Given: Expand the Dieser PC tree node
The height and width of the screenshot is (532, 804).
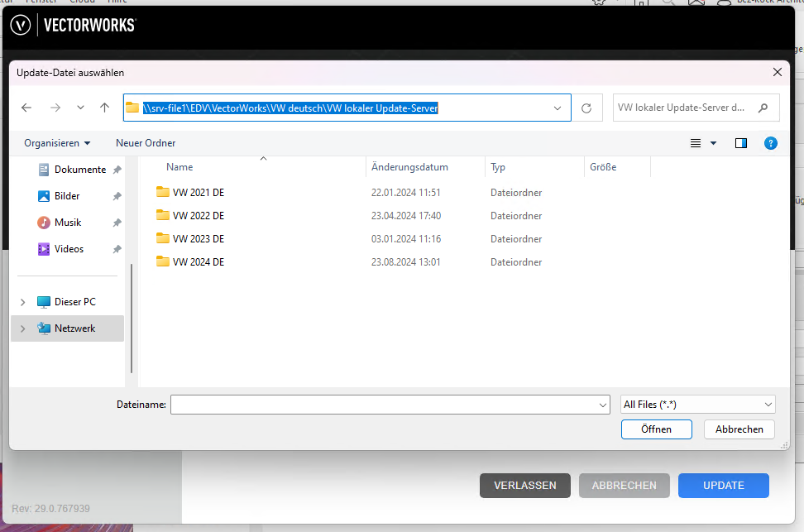Looking at the screenshot, I should point(23,302).
